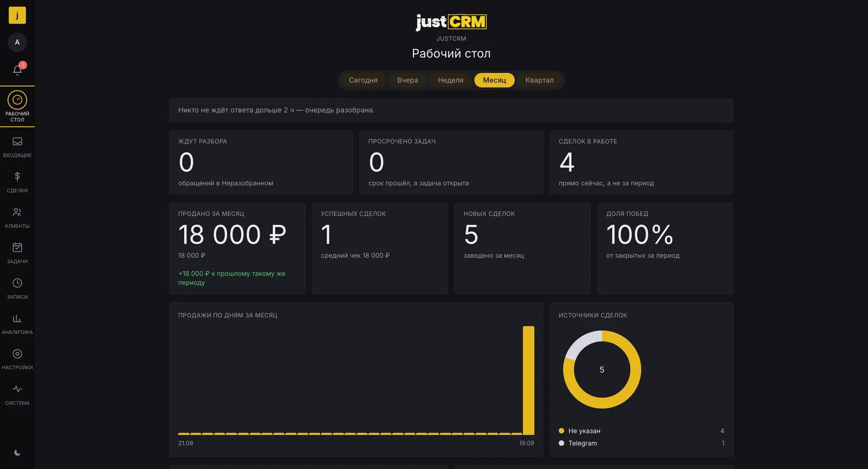Click the yellow j logo icon
The width and height of the screenshot is (868, 469).
click(17, 15)
